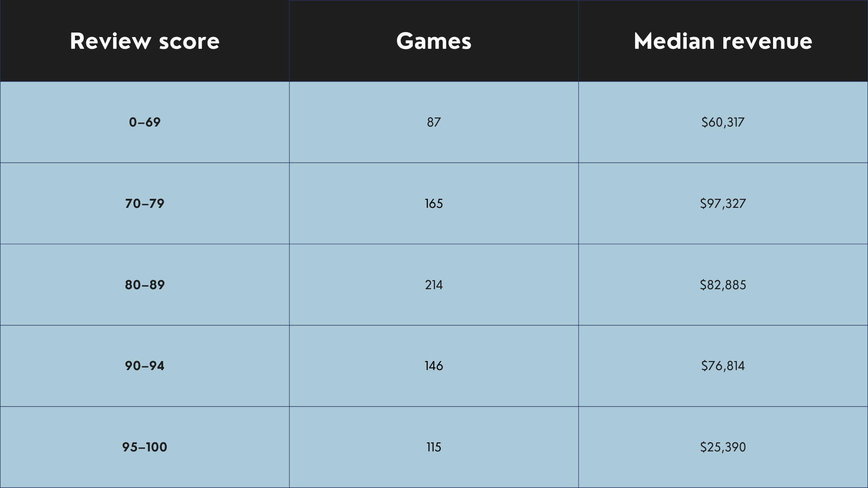
Task: Select the 90–94 review score cell
Action: (x=145, y=366)
